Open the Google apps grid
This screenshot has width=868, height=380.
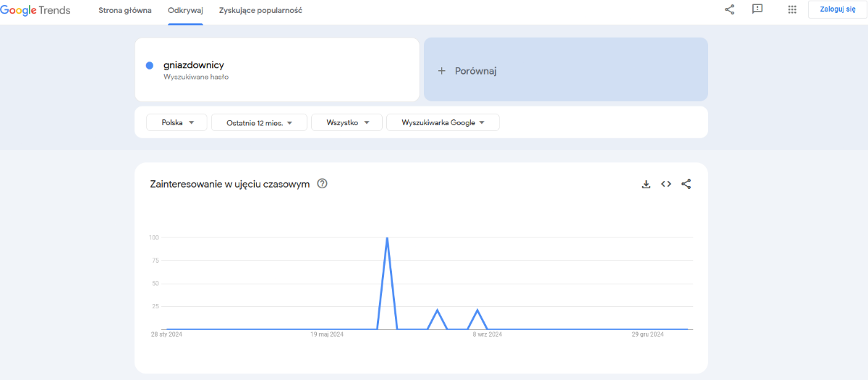click(792, 9)
